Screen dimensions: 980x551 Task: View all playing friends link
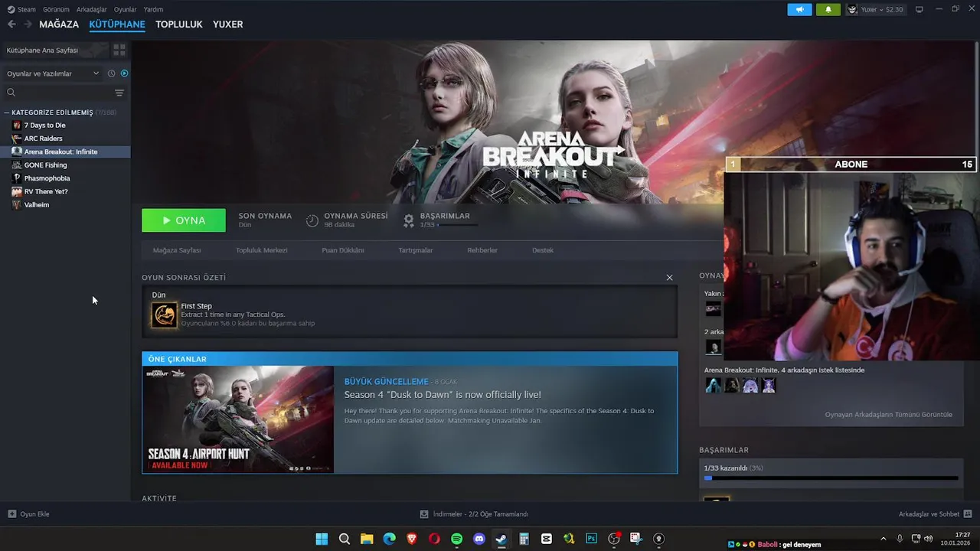point(889,415)
